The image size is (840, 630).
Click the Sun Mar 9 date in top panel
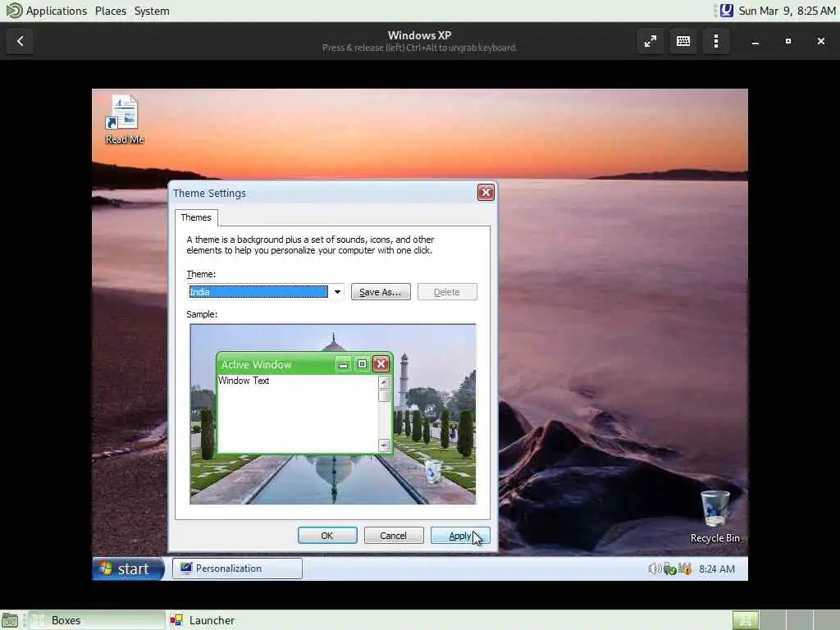click(x=787, y=11)
